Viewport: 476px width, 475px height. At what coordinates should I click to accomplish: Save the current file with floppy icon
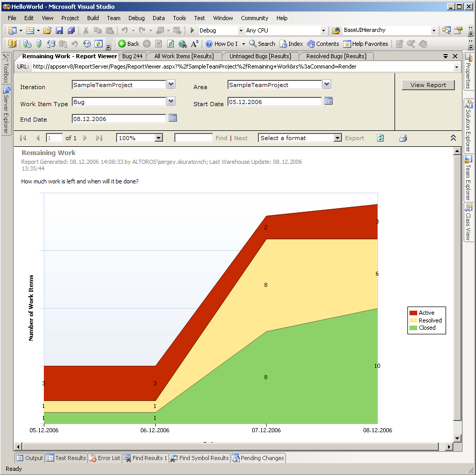pos(59,30)
